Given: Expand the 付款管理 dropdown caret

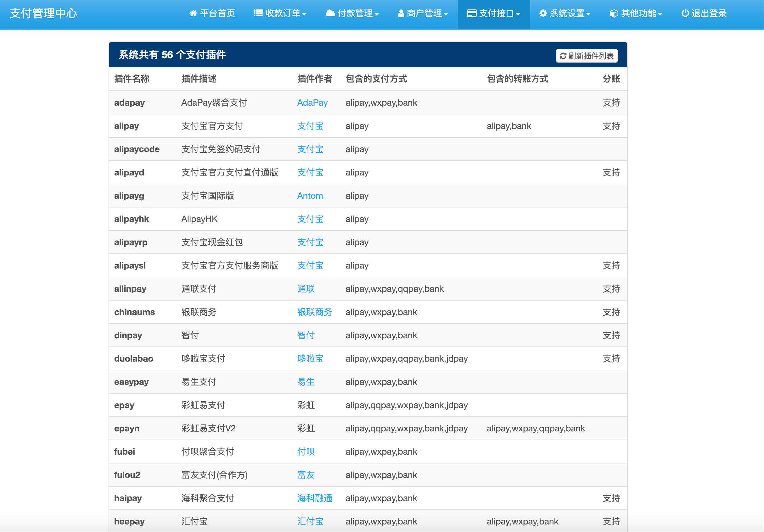Looking at the screenshot, I should click(377, 14).
